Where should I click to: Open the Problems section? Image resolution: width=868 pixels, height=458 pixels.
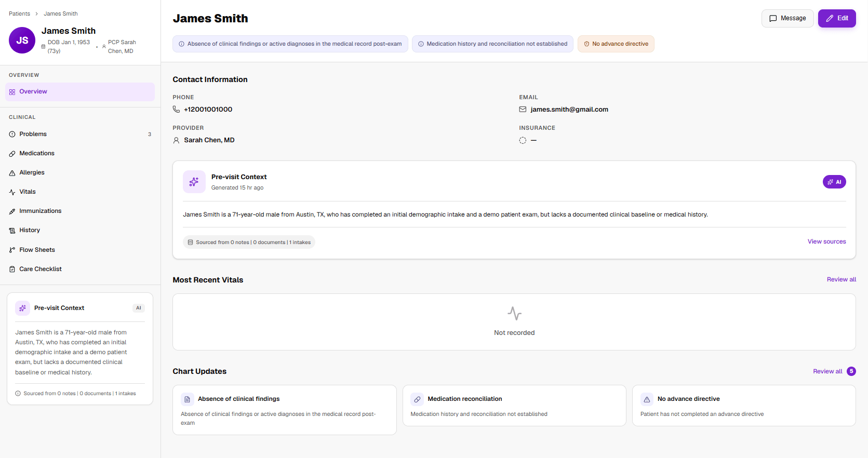coord(80,134)
